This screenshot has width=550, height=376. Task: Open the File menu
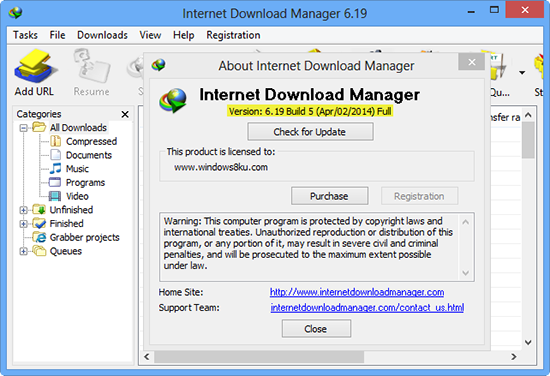click(x=57, y=35)
